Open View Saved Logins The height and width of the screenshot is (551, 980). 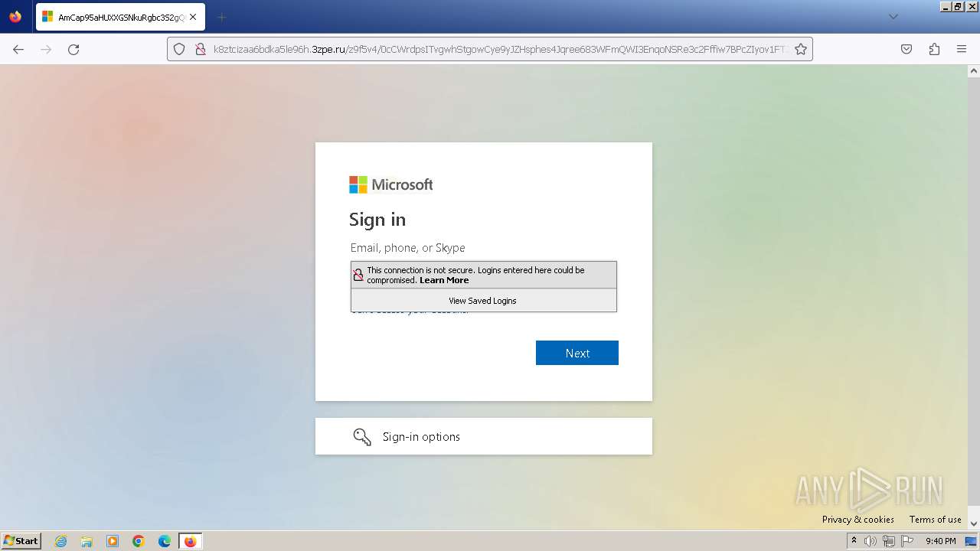pos(483,301)
